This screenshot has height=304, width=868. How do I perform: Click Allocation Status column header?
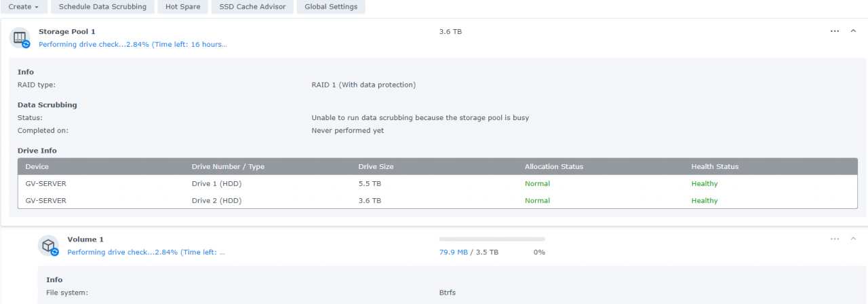(x=554, y=166)
